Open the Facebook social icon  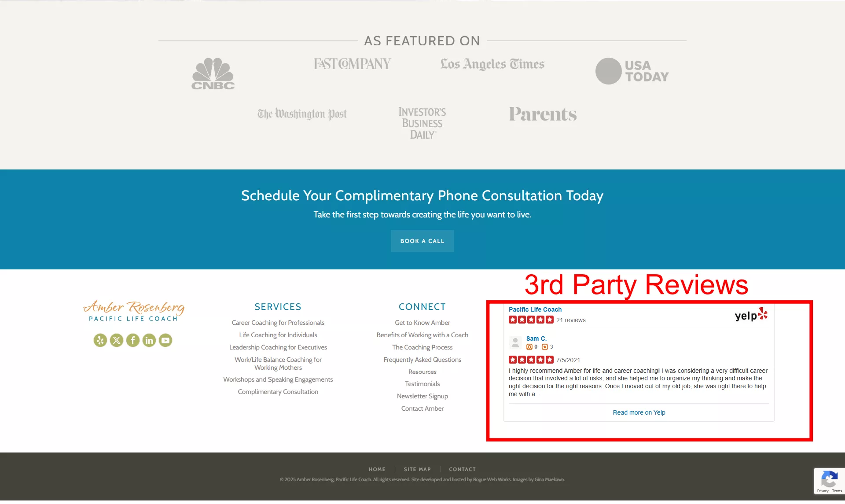(x=132, y=340)
